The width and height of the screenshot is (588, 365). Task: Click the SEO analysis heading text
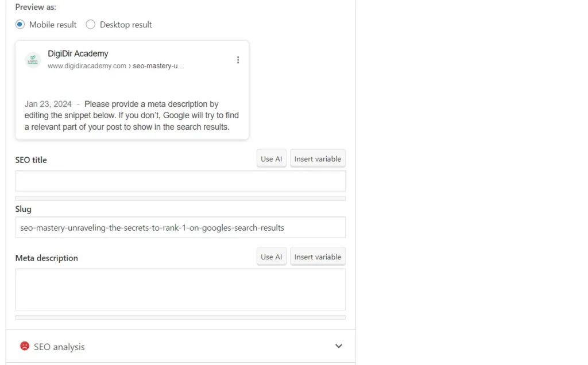pyautogui.click(x=59, y=347)
